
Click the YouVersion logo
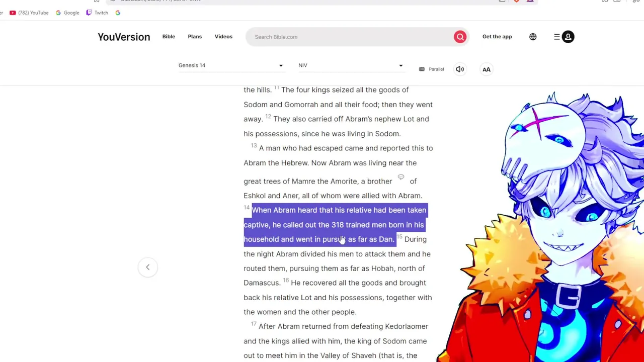124,37
